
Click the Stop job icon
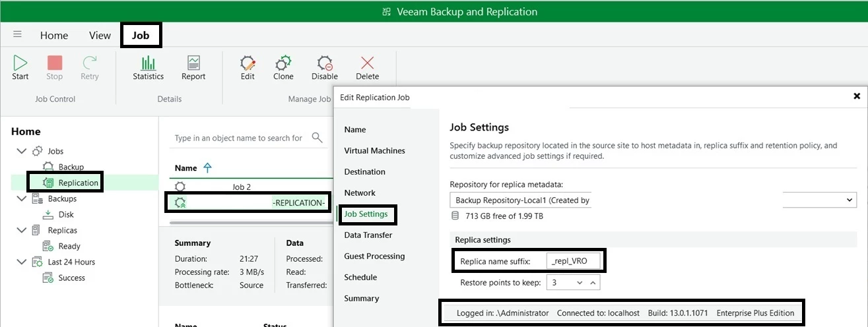(x=55, y=63)
